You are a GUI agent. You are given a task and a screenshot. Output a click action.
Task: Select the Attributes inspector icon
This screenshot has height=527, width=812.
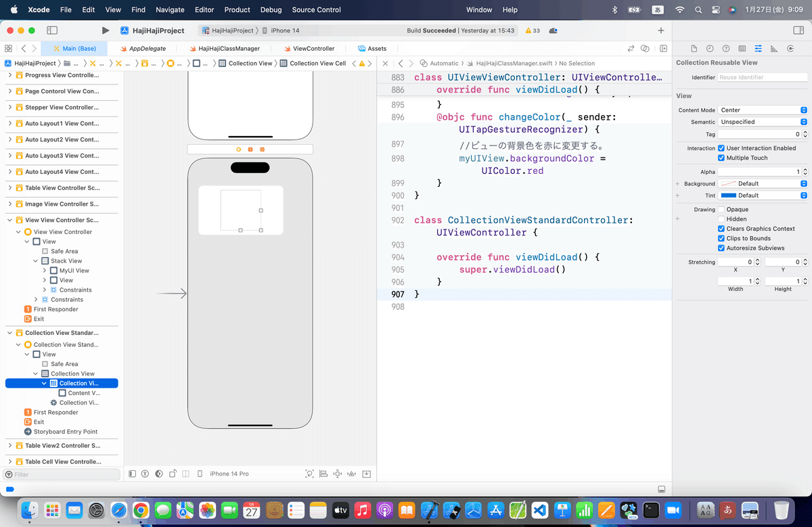[758, 49]
